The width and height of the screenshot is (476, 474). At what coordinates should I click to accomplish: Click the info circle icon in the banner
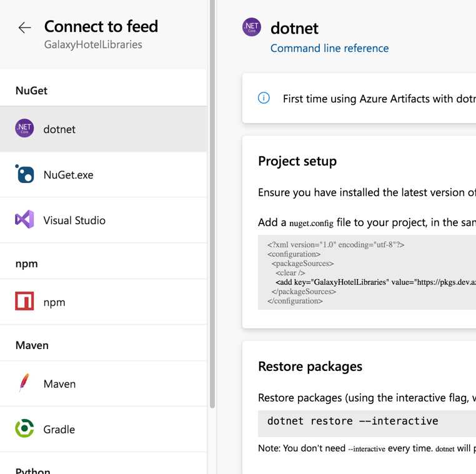click(x=264, y=98)
